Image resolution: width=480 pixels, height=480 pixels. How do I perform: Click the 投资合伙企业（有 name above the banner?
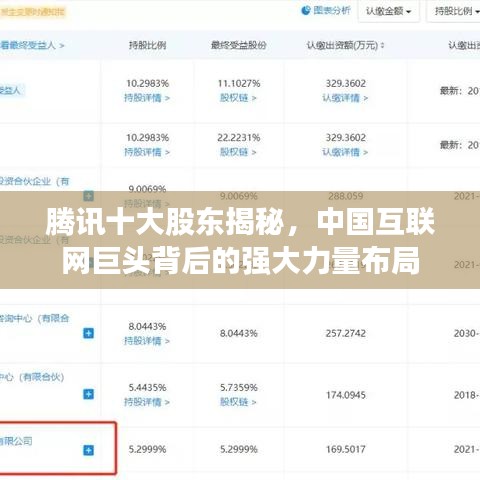(34, 182)
